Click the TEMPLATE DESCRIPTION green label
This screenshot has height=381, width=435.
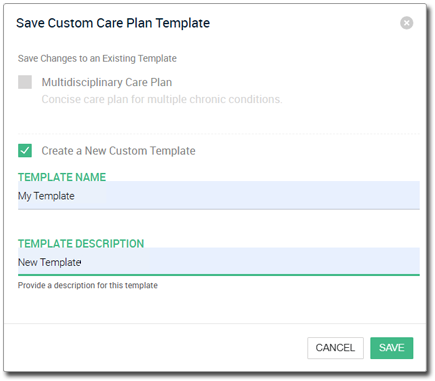pos(81,243)
